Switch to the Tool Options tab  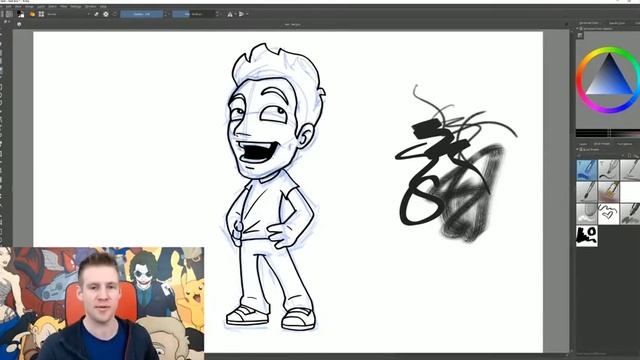pos(624,144)
